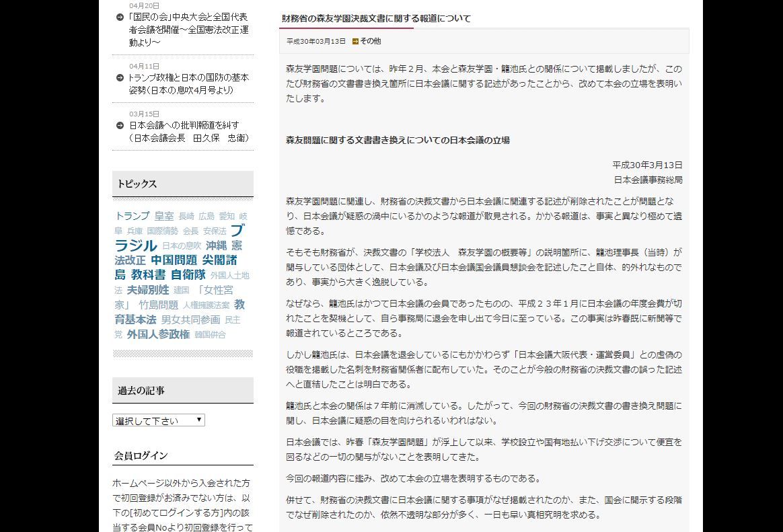Screen dimensions: 783x532
Task: Click paragraph starting なぜなら、籠池氏はかつて
Action: pyautogui.click(x=484, y=318)
